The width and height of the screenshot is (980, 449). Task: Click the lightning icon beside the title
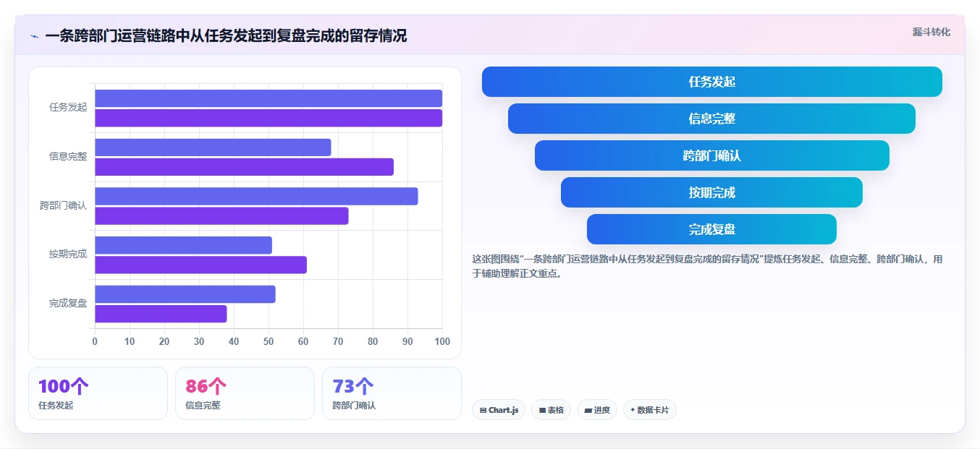(34, 36)
